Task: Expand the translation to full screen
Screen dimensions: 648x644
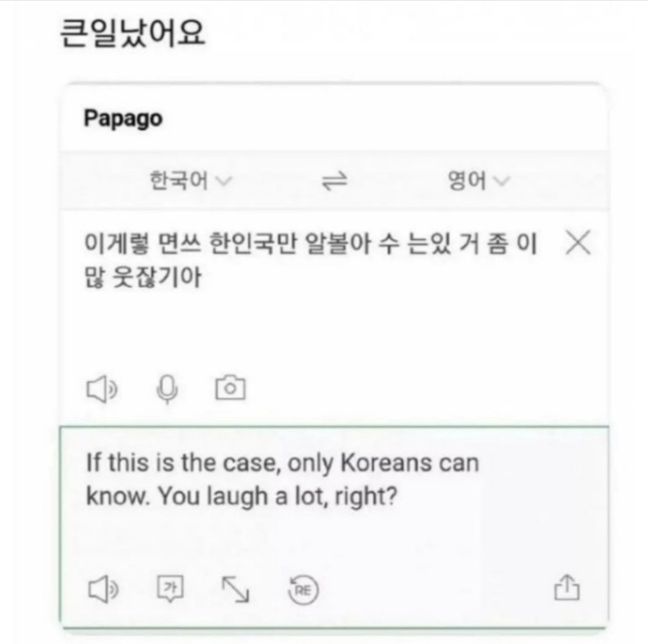Action: coord(235,589)
